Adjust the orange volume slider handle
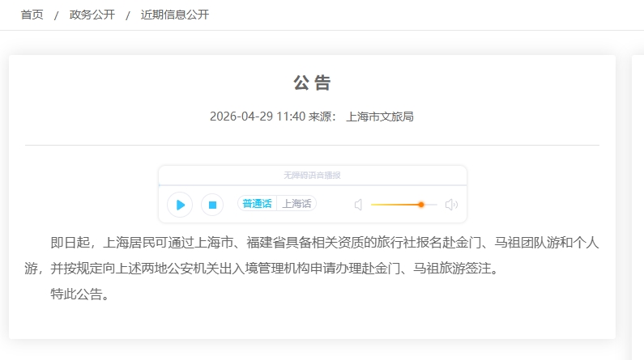This screenshot has height=360, width=644. tap(421, 205)
